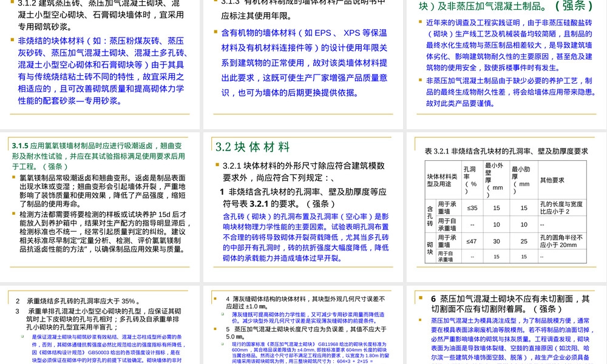Click the blue paragraph starting 含有机物的墙体材料

click(304, 62)
